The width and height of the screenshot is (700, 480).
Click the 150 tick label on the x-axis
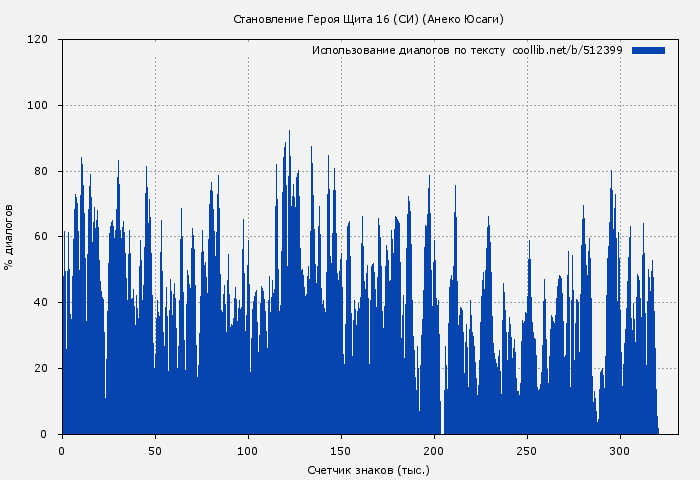point(341,451)
